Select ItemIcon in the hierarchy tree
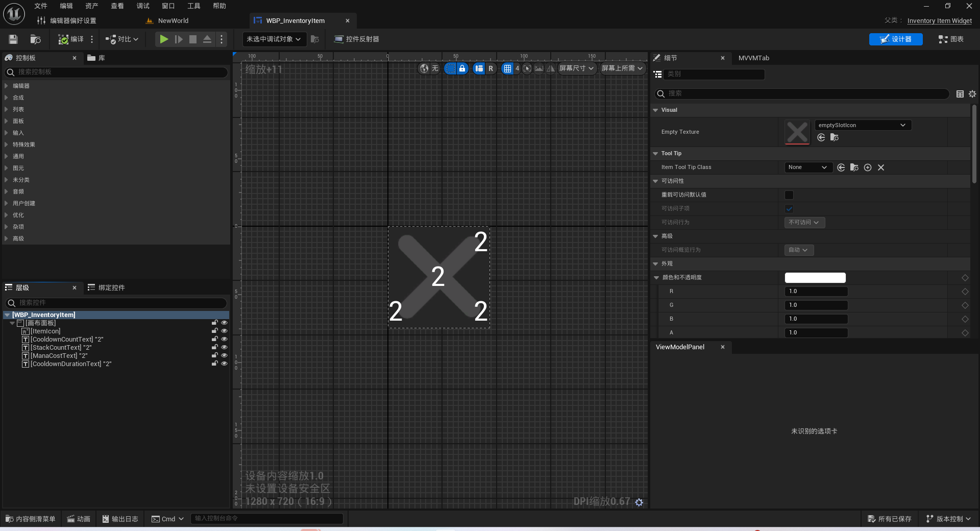 [x=45, y=331]
